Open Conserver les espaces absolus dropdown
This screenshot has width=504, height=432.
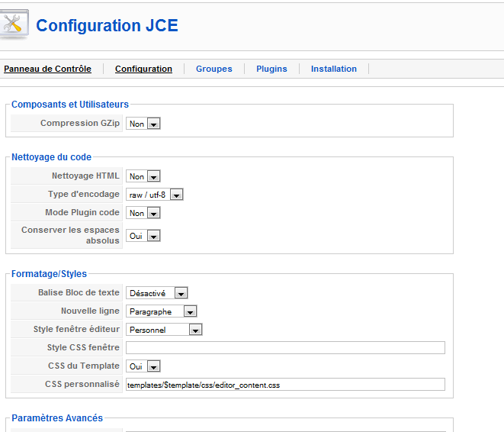coord(143,236)
